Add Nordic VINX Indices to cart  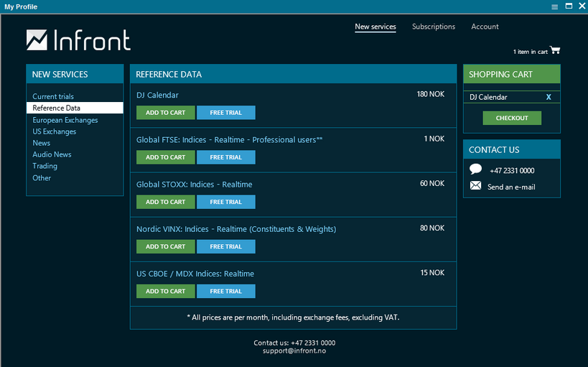[165, 246]
